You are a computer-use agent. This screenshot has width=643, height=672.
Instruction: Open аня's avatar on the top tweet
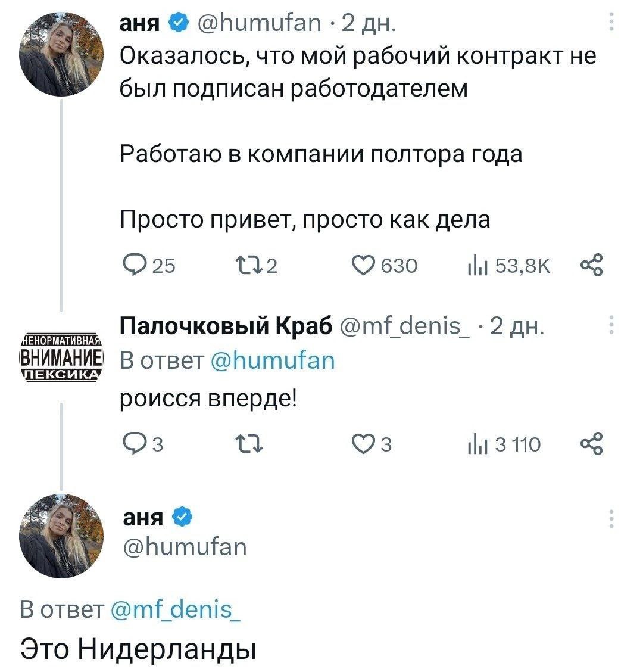pyautogui.click(x=61, y=55)
